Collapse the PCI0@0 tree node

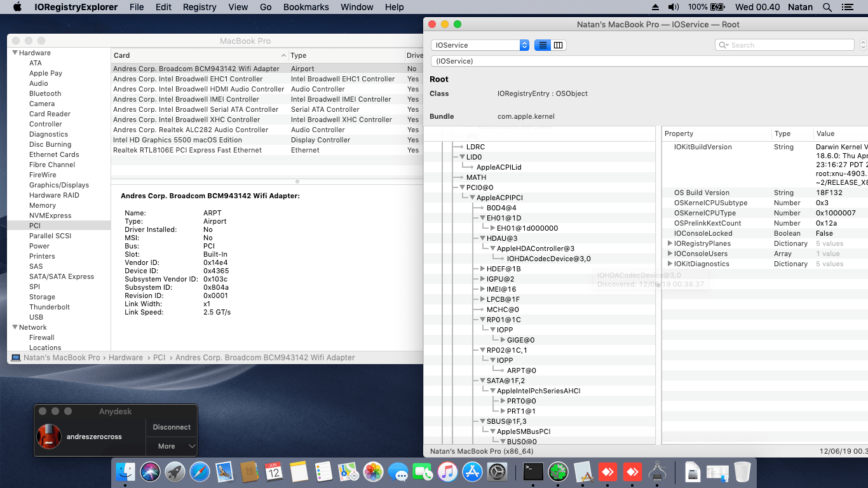(x=462, y=187)
